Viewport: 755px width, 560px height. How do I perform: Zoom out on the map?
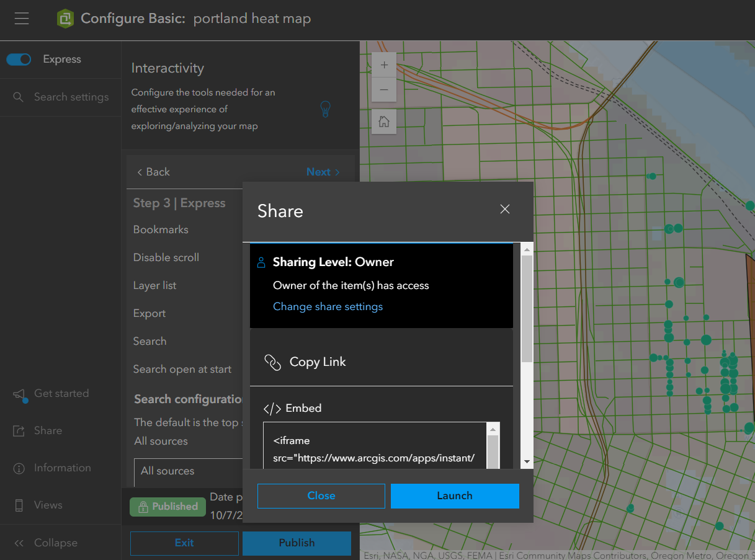tap(383, 89)
